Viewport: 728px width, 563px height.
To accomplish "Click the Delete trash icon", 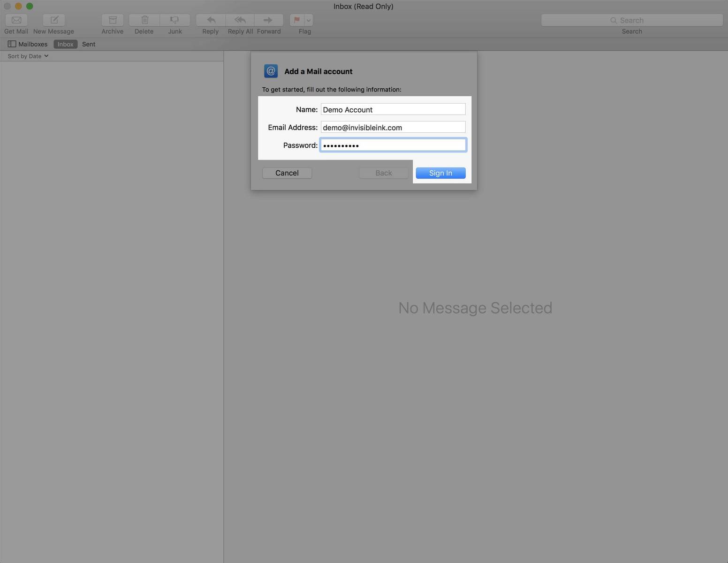I will 144,20.
